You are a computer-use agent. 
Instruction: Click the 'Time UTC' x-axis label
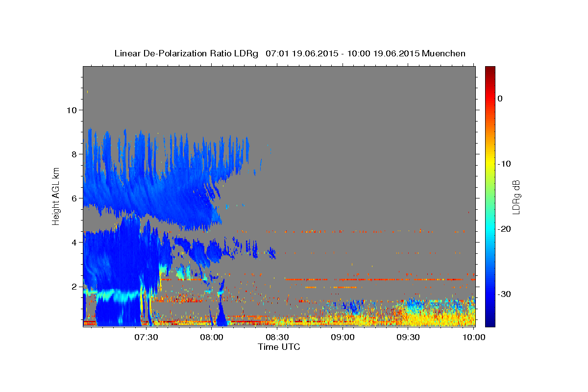(279, 347)
